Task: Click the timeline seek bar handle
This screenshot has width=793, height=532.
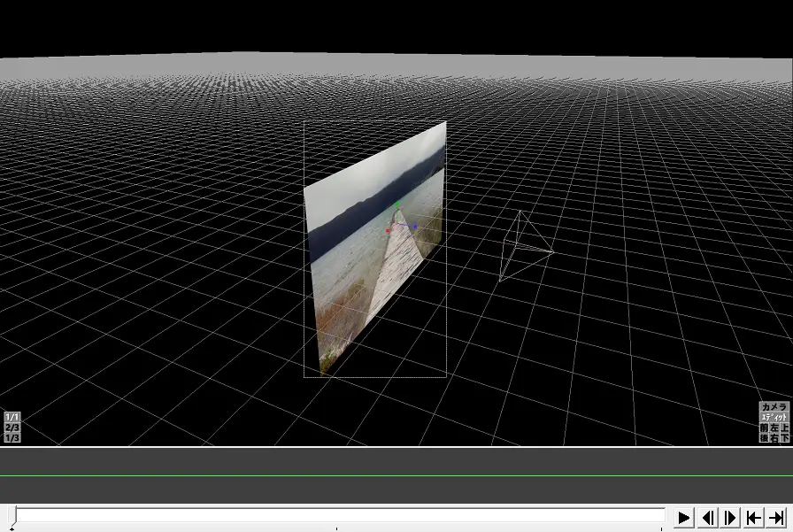Action: tap(13, 517)
